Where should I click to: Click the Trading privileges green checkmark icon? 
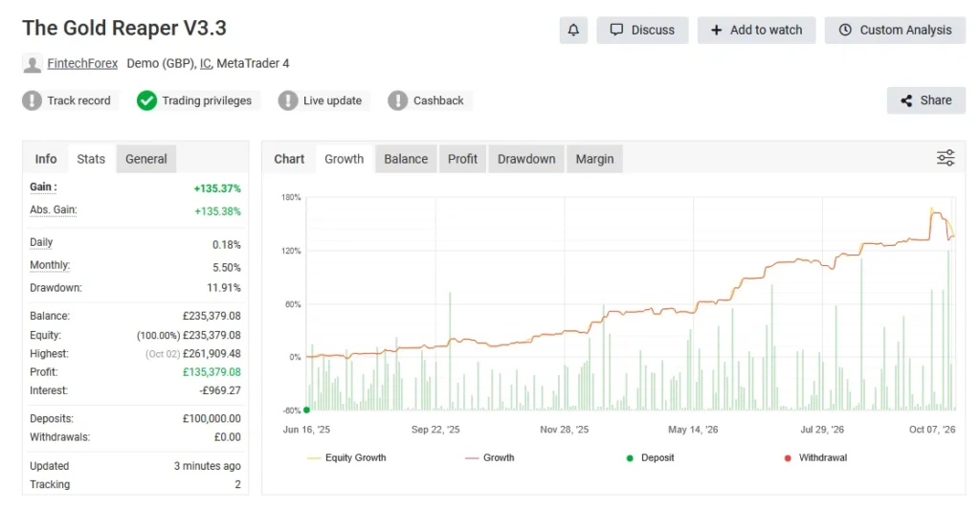(x=146, y=100)
